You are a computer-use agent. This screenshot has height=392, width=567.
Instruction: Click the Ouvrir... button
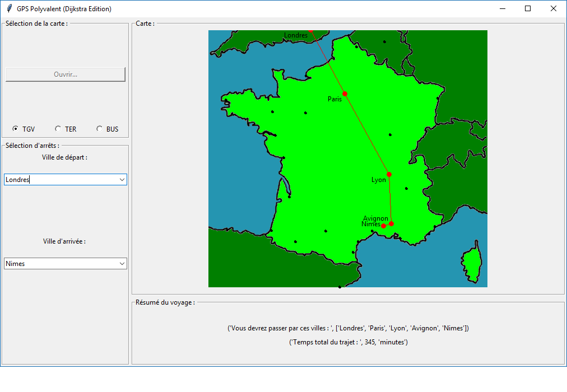click(x=66, y=74)
